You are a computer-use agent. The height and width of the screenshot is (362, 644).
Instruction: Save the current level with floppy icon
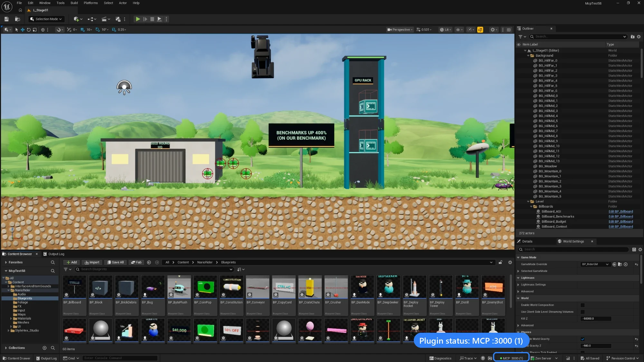point(6,19)
